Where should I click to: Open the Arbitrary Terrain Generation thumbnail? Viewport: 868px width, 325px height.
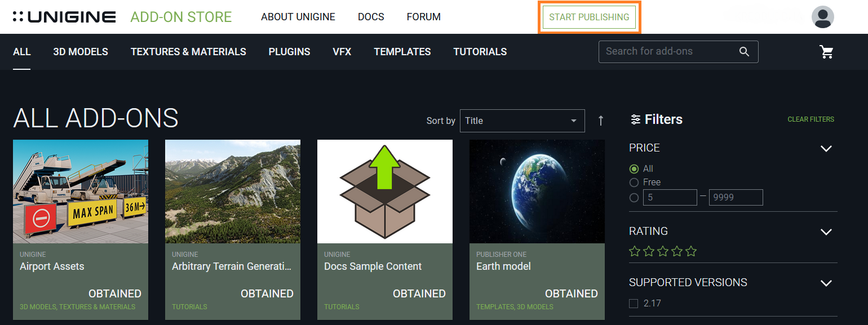click(x=233, y=192)
